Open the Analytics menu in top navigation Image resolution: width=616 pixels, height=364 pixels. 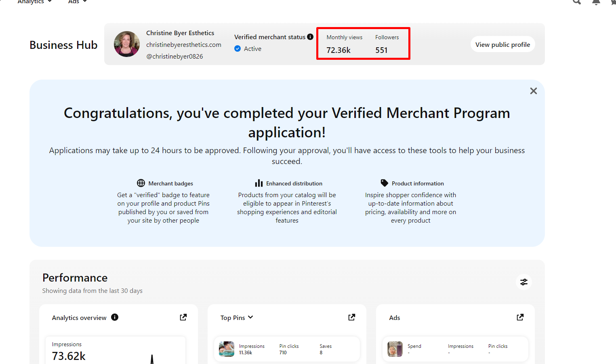(34, 2)
